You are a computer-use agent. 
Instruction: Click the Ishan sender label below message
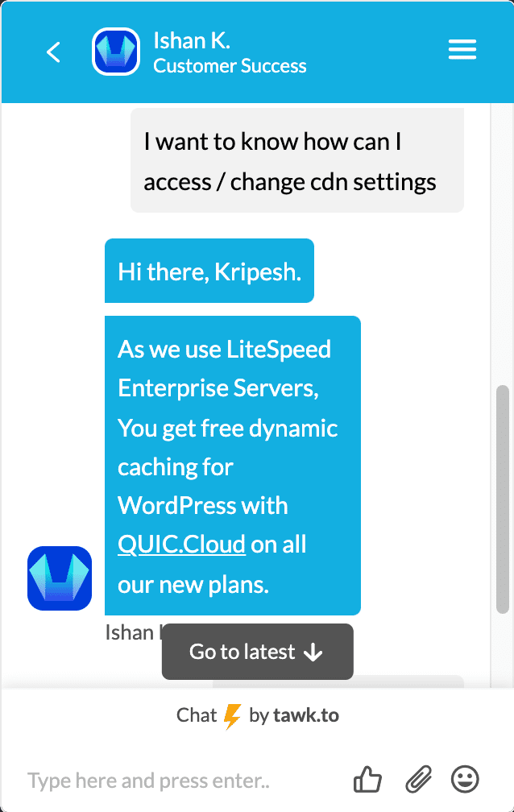[129, 633]
